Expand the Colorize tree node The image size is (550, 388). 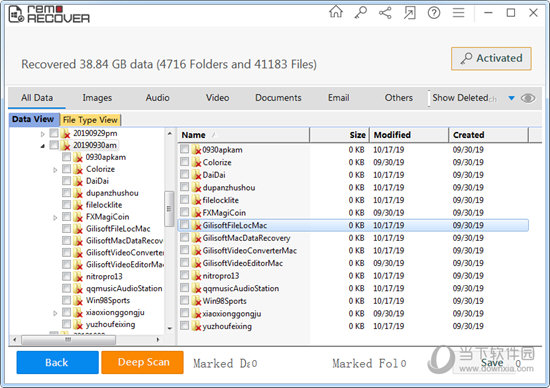(x=55, y=170)
